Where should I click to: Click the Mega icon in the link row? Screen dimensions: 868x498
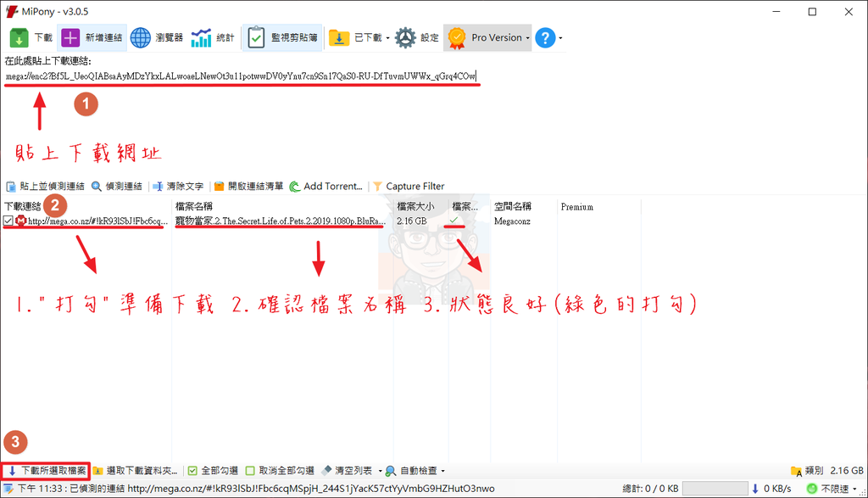[x=21, y=221]
